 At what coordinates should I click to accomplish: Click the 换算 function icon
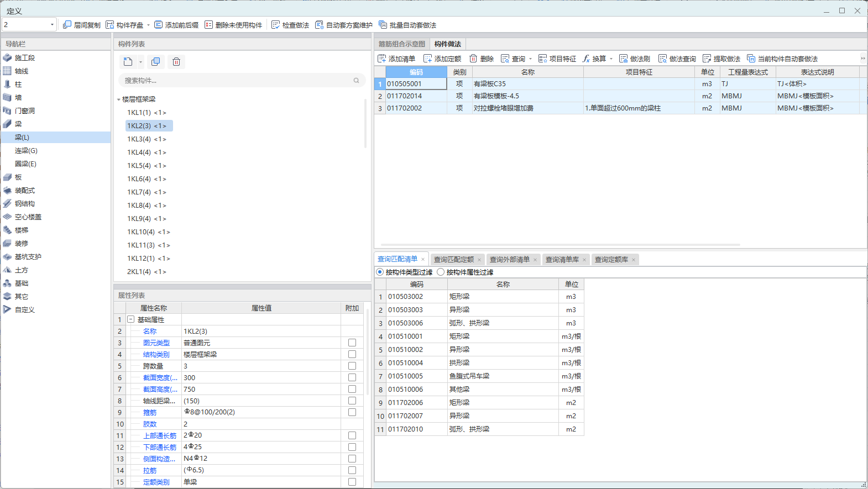click(586, 59)
